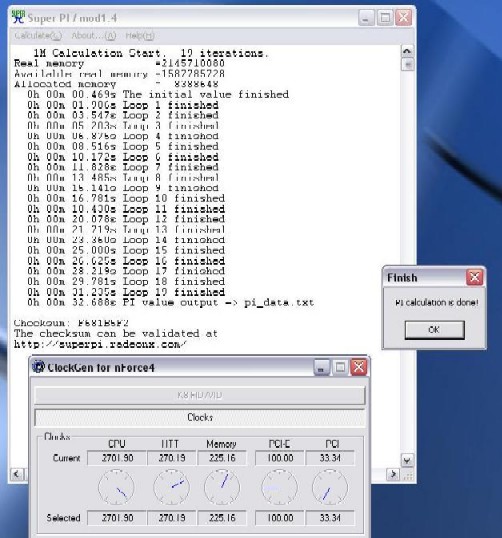This screenshot has height=538, width=502.
Task: Click the 'Loop 10 finished' line
Action: pyautogui.click(x=126, y=198)
